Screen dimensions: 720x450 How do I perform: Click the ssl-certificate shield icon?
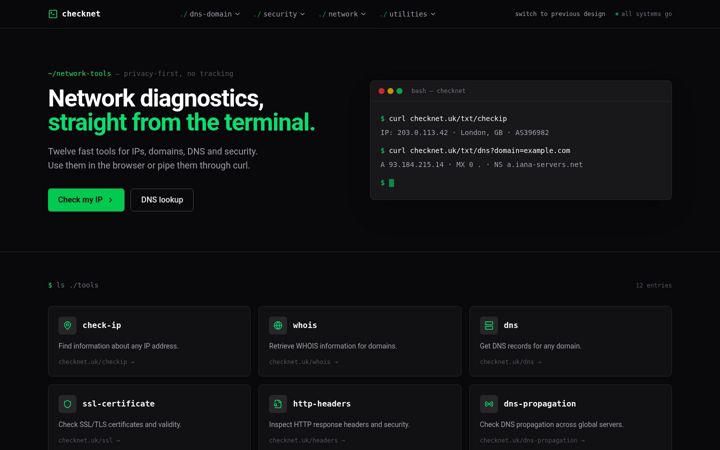pyautogui.click(x=68, y=404)
